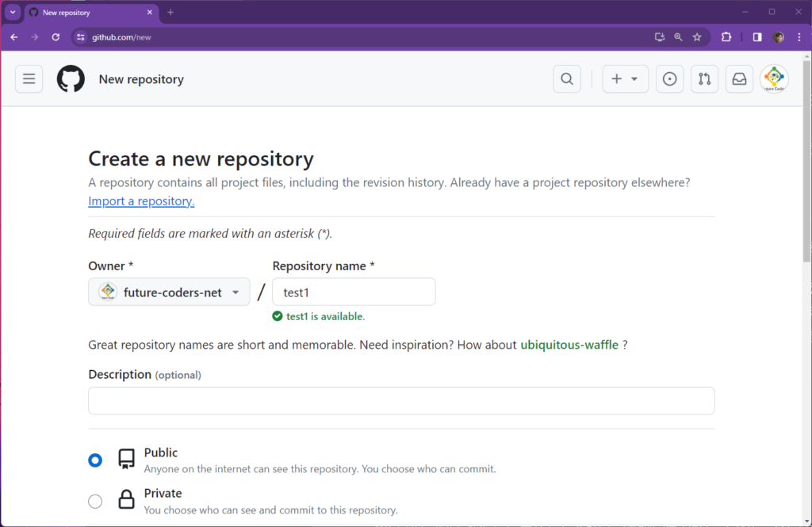Click the install app icon in address bar
The width and height of the screenshot is (812, 527).
[x=659, y=37]
